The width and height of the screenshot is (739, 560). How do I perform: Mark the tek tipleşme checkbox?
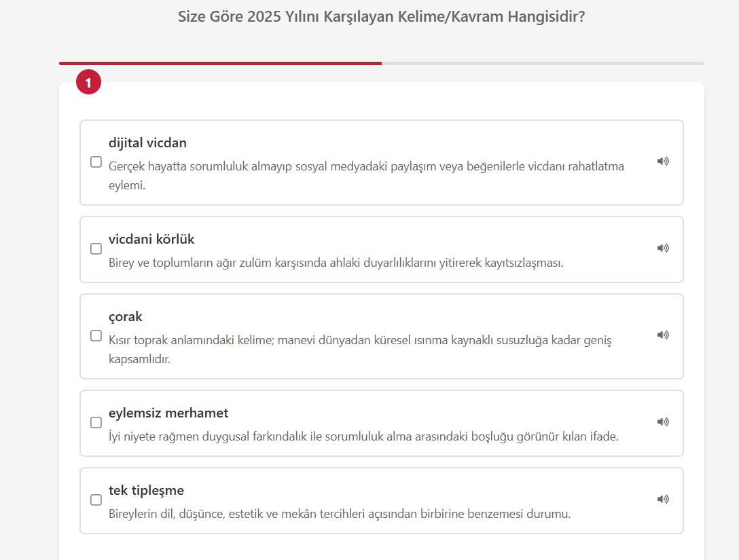point(96,500)
